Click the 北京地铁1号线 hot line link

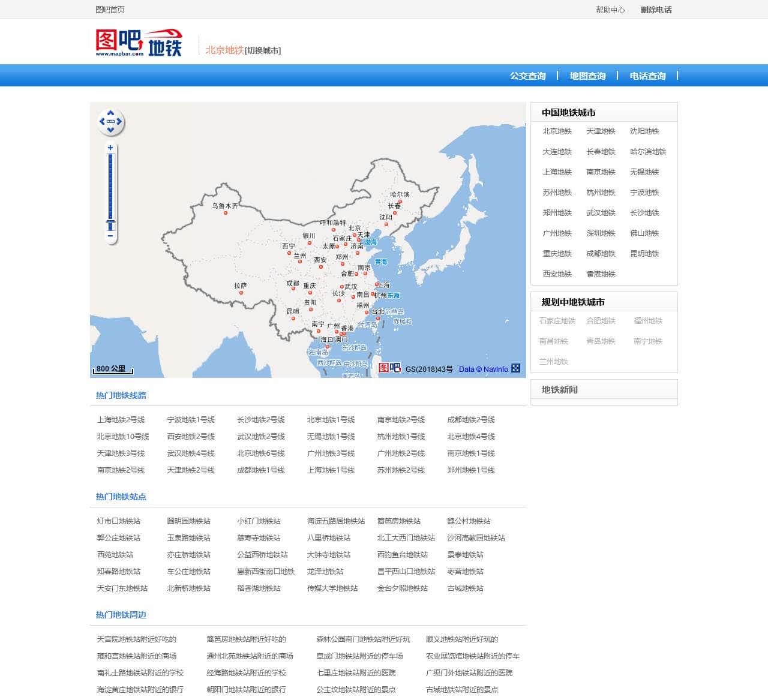coord(330,420)
